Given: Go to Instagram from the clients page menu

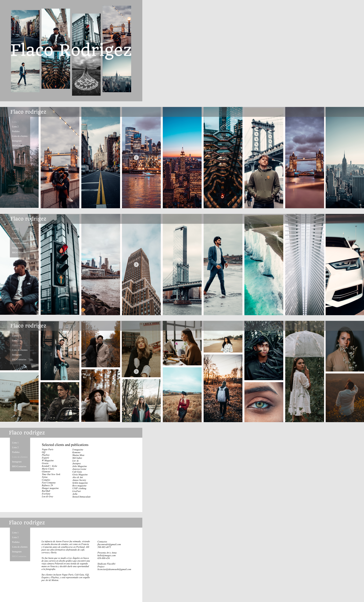Looking at the screenshot, I should [17, 462].
